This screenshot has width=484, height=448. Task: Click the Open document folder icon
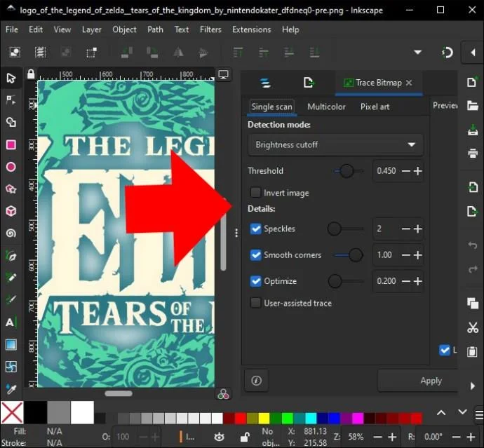click(472, 106)
